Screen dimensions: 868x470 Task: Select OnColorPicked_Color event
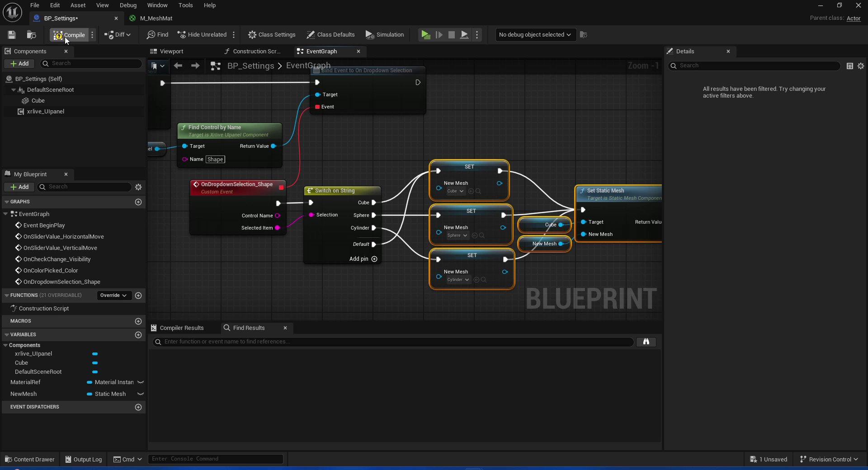point(51,271)
